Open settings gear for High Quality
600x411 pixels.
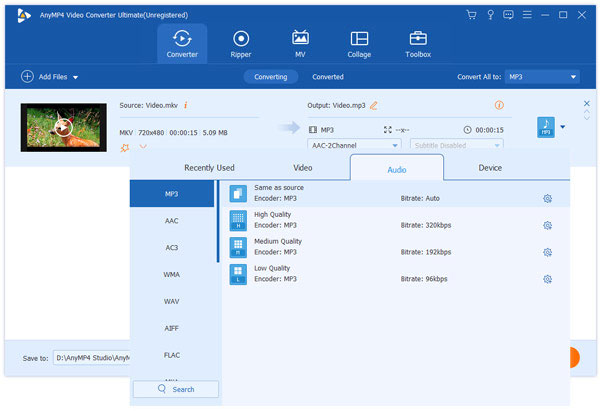(548, 225)
